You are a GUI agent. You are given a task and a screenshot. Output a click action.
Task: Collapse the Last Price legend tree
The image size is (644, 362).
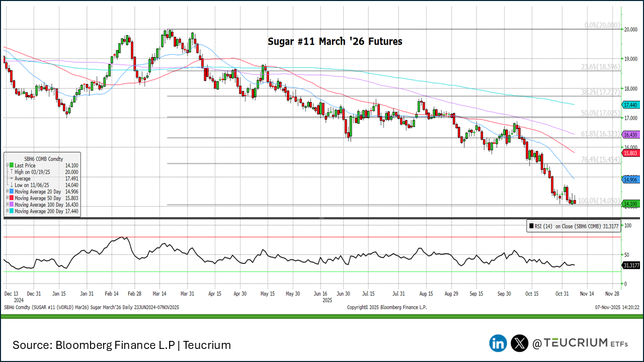point(7,165)
